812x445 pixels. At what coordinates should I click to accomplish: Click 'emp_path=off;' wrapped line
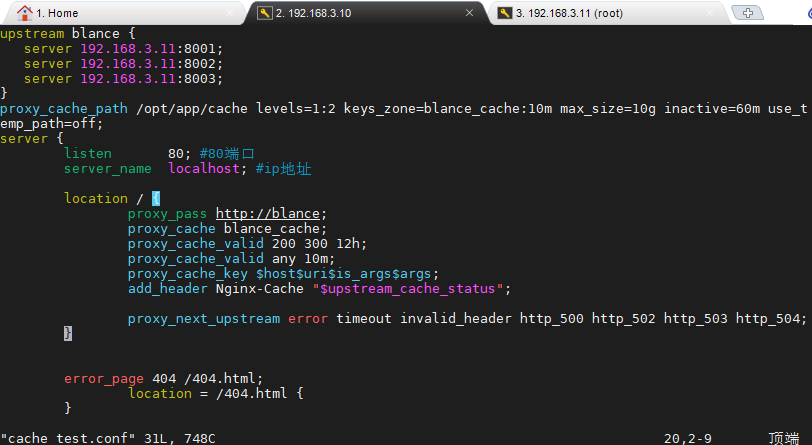pyautogui.click(x=51, y=124)
